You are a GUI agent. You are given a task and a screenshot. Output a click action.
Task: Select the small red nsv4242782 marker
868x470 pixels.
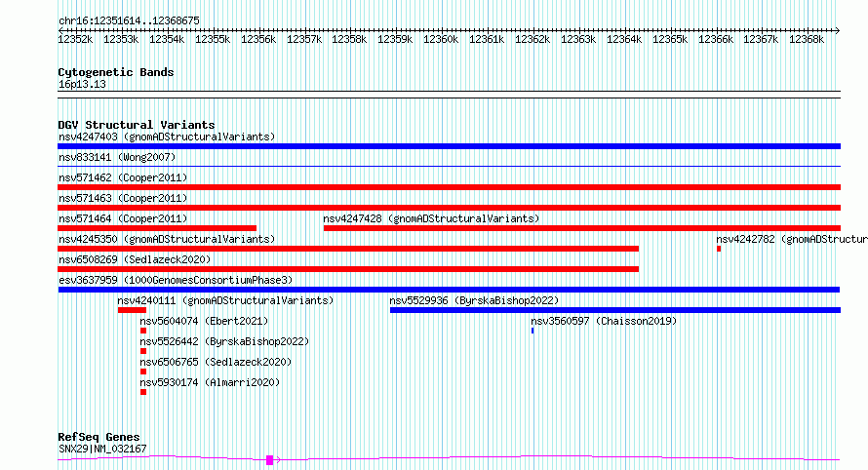coord(719,249)
